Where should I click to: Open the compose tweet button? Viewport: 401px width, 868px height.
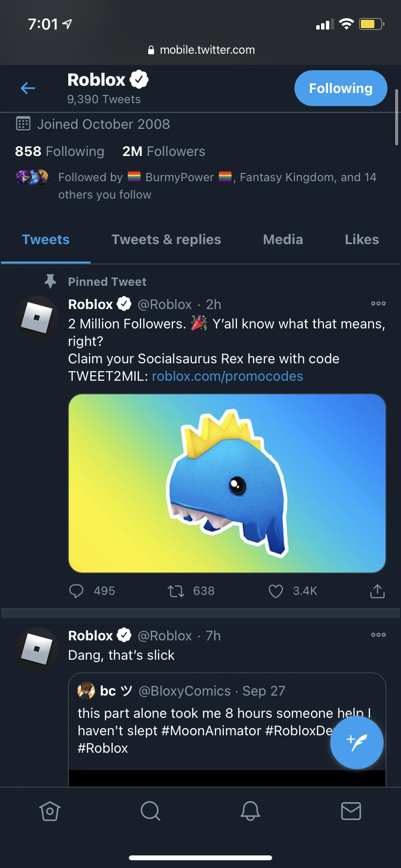point(357,743)
